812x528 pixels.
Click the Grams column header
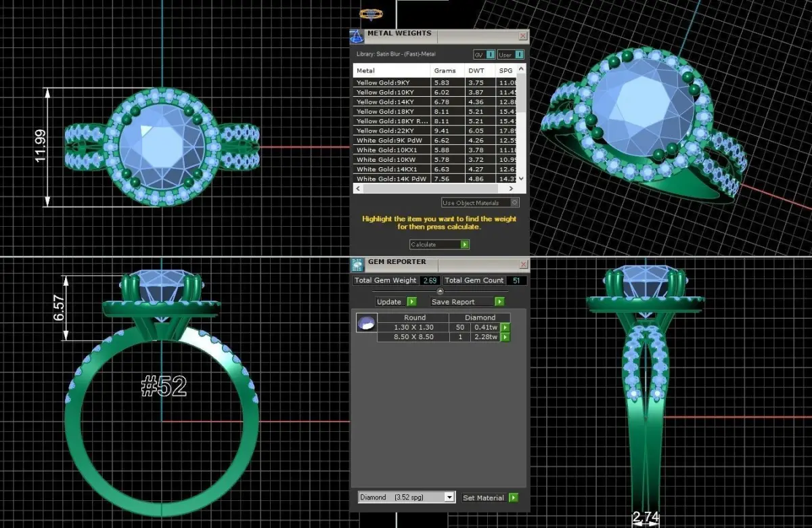pos(447,70)
